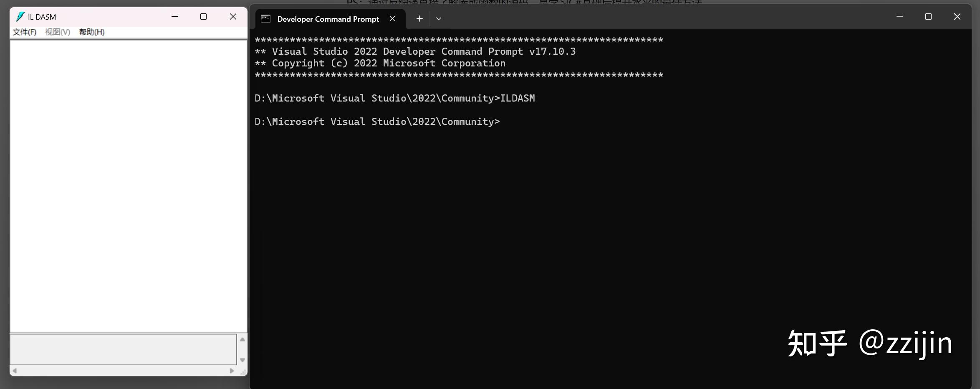Click the horizontal scroll right arrow in IL DASM
Viewport: 980px width, 389px height.
pyautogui.click(x=232, y=371)
